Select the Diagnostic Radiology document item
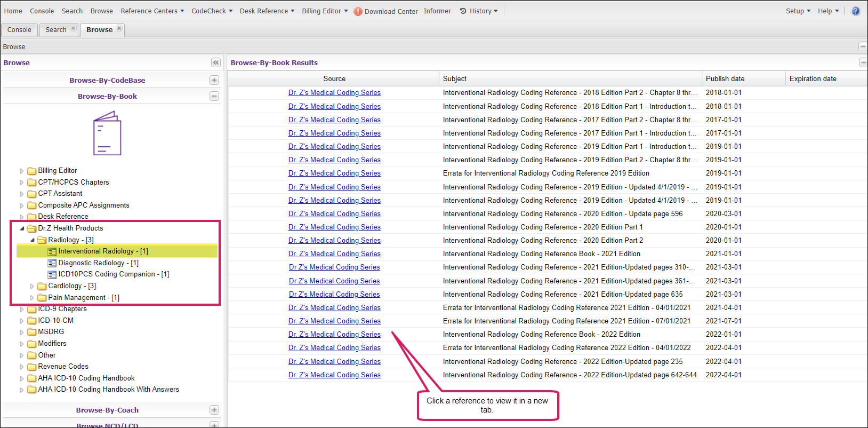This screenshot has width=868, height=428. coord(98,263)
